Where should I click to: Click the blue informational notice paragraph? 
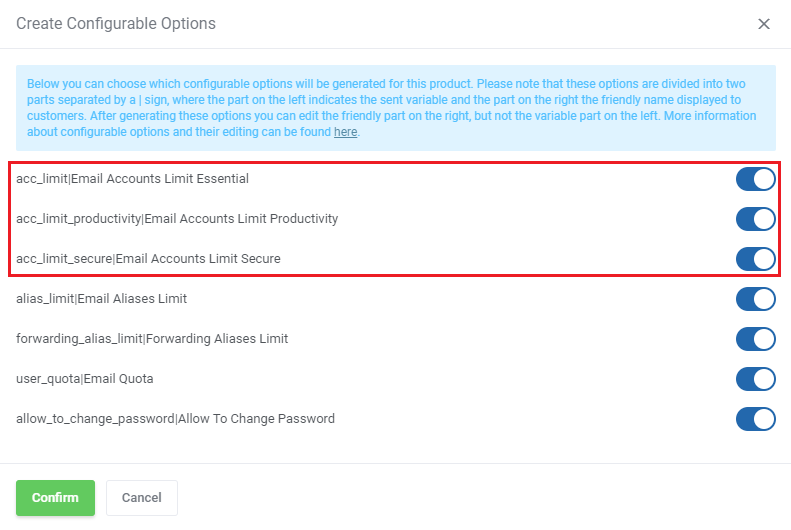tap(396, 108)
